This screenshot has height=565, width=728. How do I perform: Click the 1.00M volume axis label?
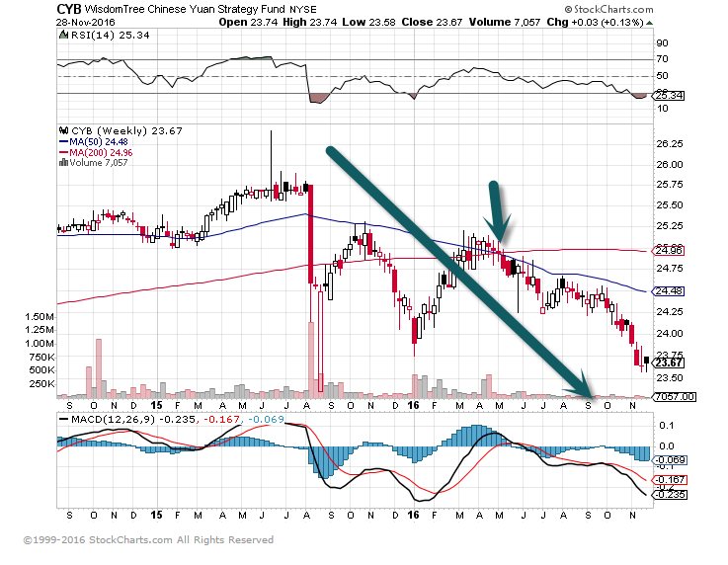[x=40, y=344]
